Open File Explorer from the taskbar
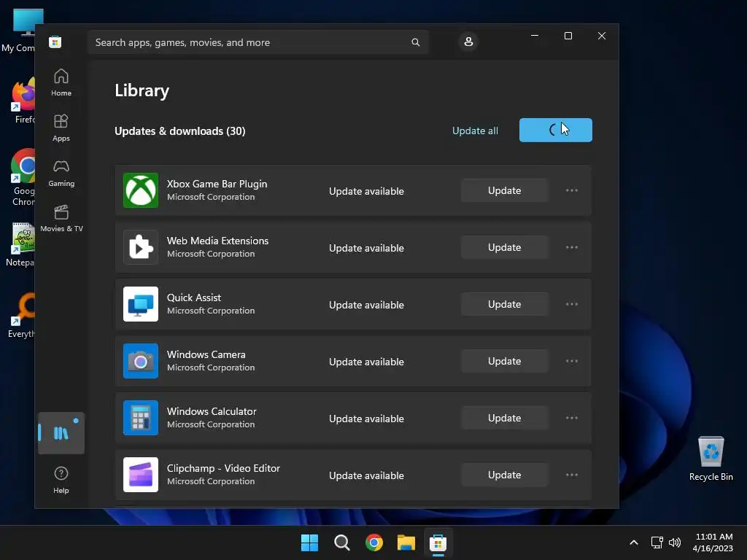The image size is (747, 560). (406, 542)
